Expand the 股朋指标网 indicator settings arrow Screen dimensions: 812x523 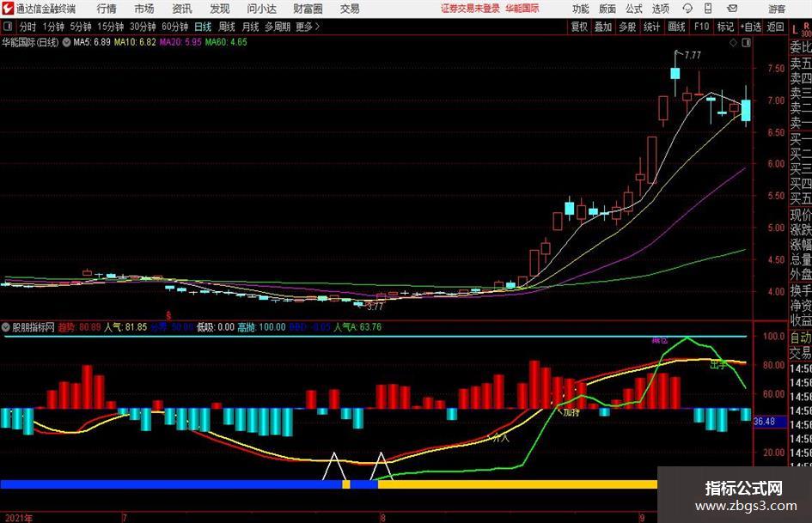tap(6, 326)
